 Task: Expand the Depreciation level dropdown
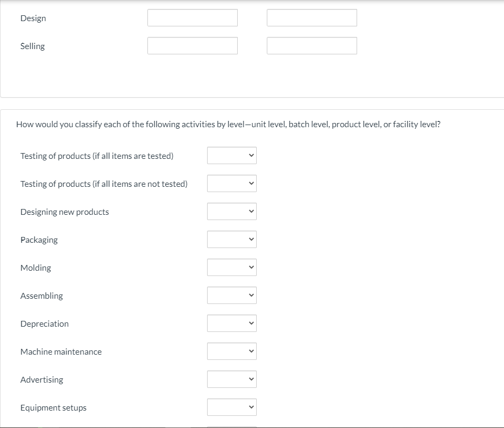click(x=231, y=323)
